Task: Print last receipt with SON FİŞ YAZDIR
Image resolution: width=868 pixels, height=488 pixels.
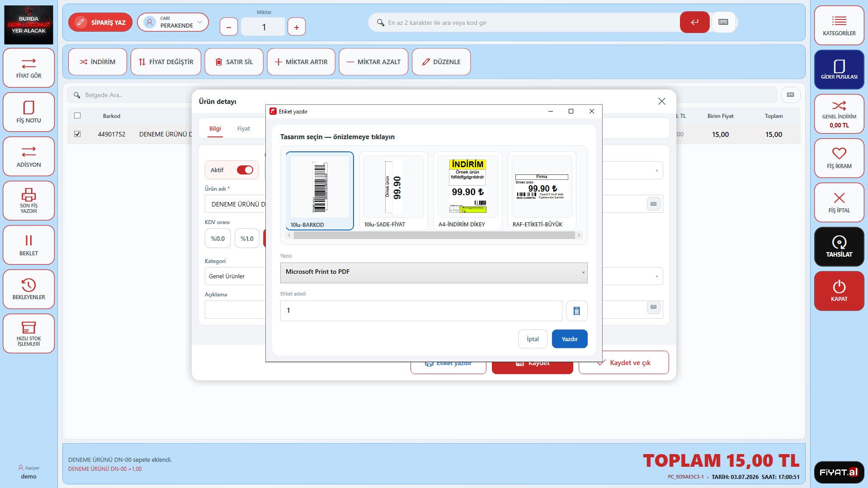Action: click(28, 201)
